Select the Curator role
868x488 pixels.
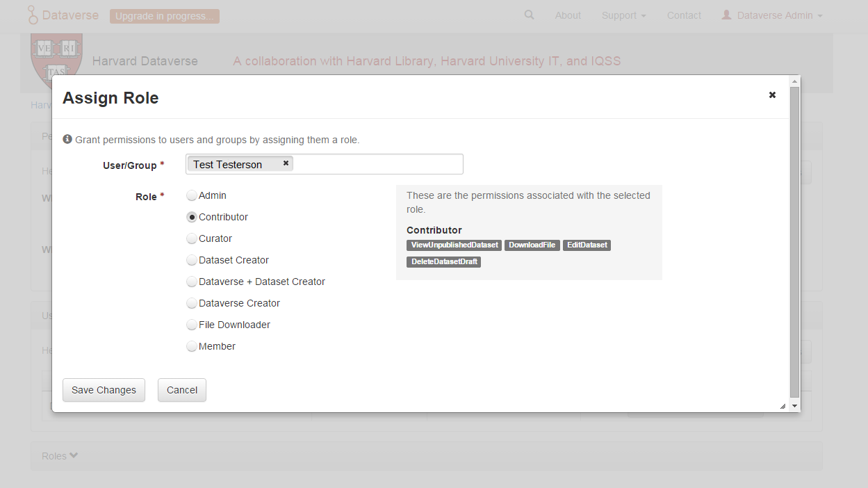pyautogui.click(x=192, y=238)
